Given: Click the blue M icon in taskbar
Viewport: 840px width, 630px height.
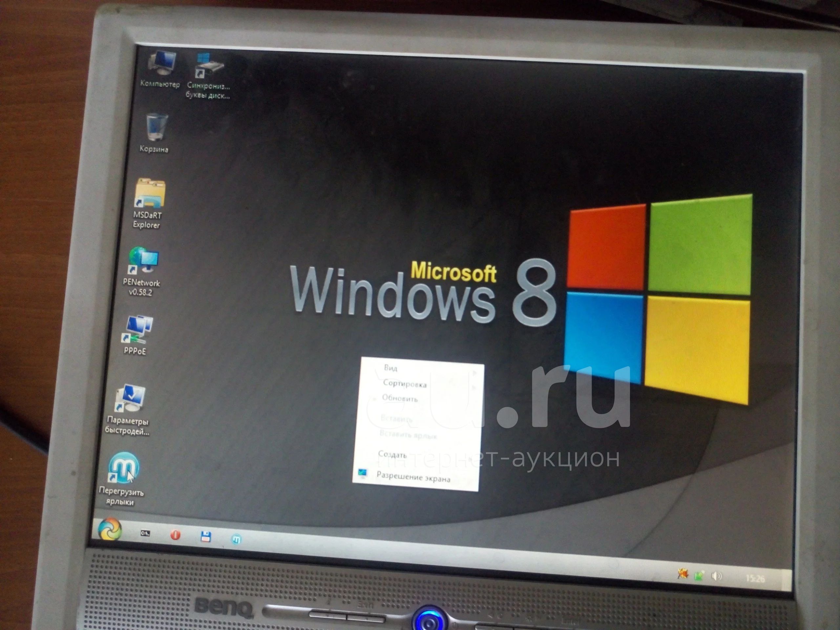Looking at the screenshot, I should (x=236, y=539).
